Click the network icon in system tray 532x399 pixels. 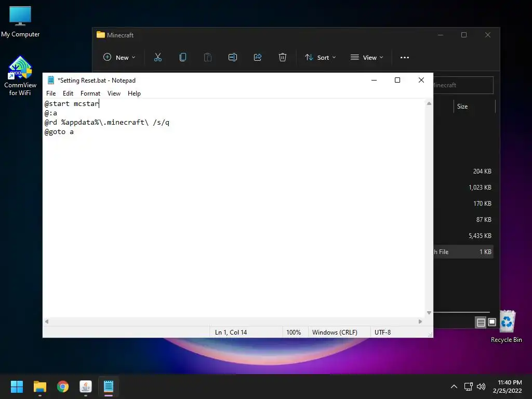(469, 387)
